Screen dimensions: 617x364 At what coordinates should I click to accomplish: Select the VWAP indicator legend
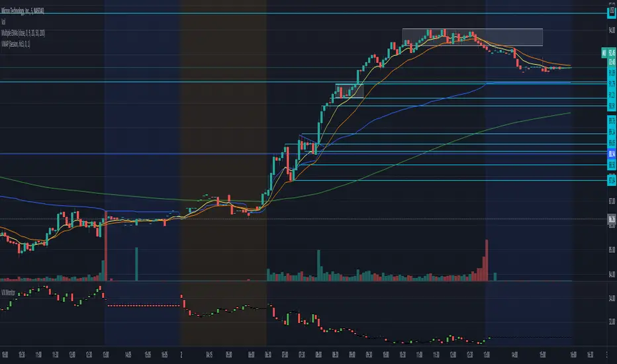click(x=16, y=44)
